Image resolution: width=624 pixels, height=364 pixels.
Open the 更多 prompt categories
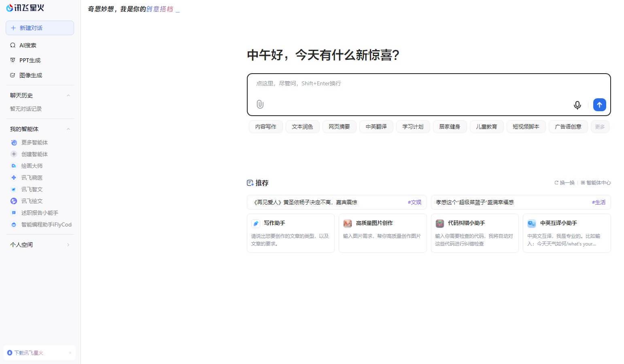600,127
